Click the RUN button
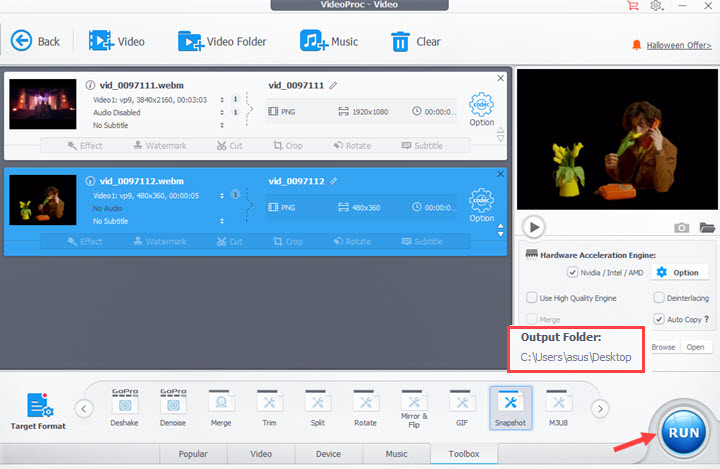Image resolution: width=720 pixels, height=469 pixels. coord(684,432)
